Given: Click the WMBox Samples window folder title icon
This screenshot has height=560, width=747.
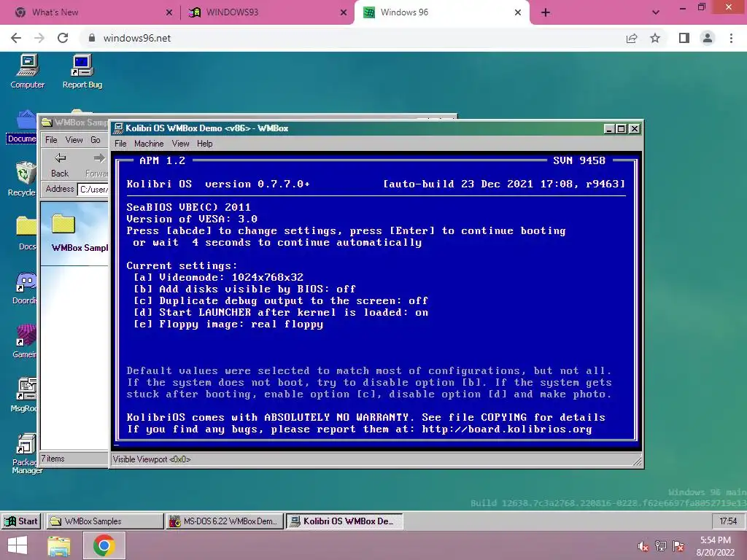Looking at the screenshot, I should [47, 122].
